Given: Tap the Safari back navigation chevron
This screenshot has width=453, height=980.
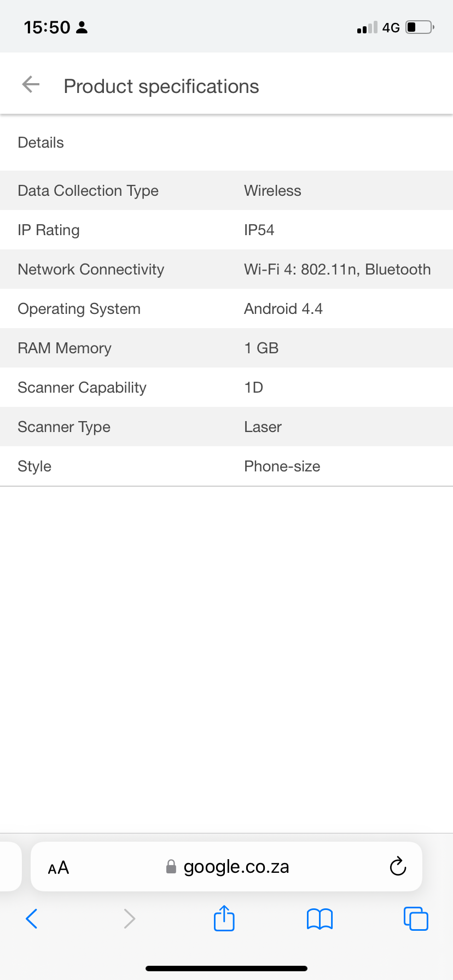Looking at the screenshot, I should point(32,919).
